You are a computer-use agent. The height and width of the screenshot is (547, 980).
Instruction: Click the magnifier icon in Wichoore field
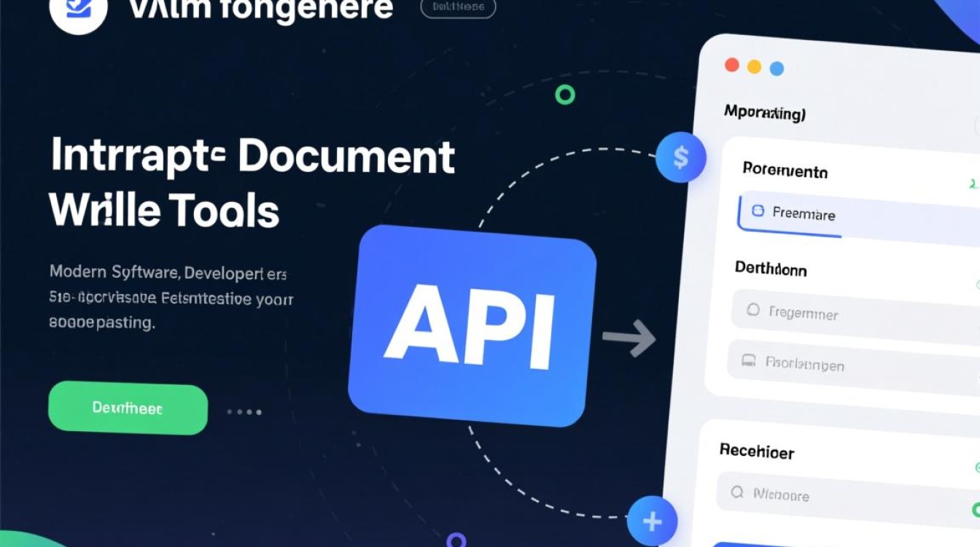coord(737,492)
